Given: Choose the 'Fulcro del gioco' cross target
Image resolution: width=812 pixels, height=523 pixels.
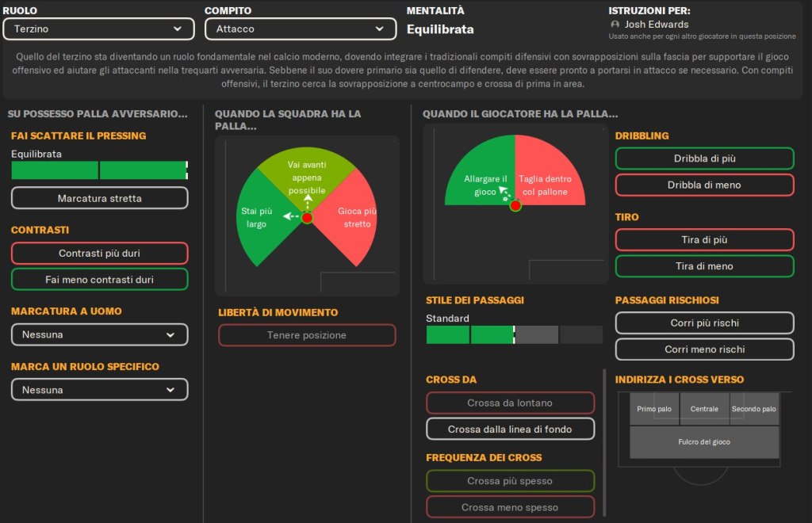Looking at the screenshot, I should pos(704,442).
